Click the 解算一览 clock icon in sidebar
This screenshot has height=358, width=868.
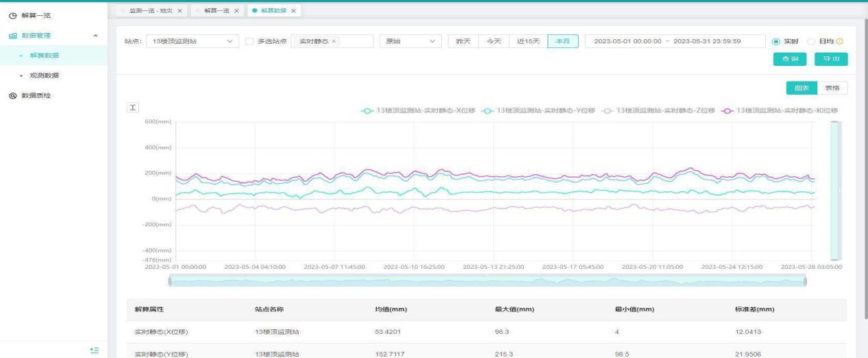tap(12, 15)
